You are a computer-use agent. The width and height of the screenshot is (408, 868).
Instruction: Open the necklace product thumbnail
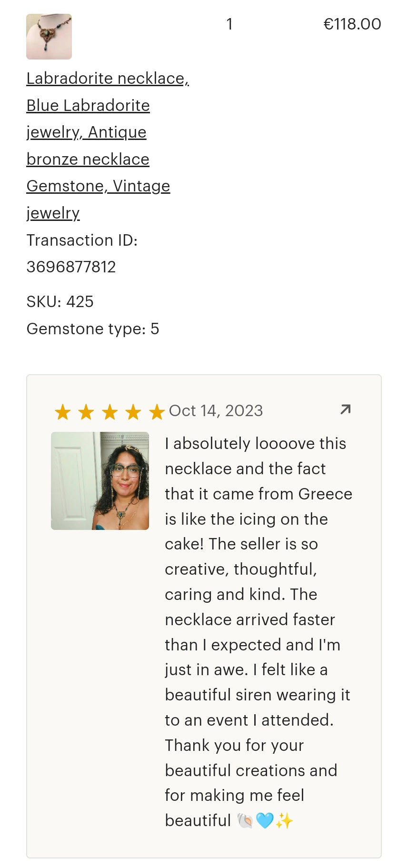[49, 37]
